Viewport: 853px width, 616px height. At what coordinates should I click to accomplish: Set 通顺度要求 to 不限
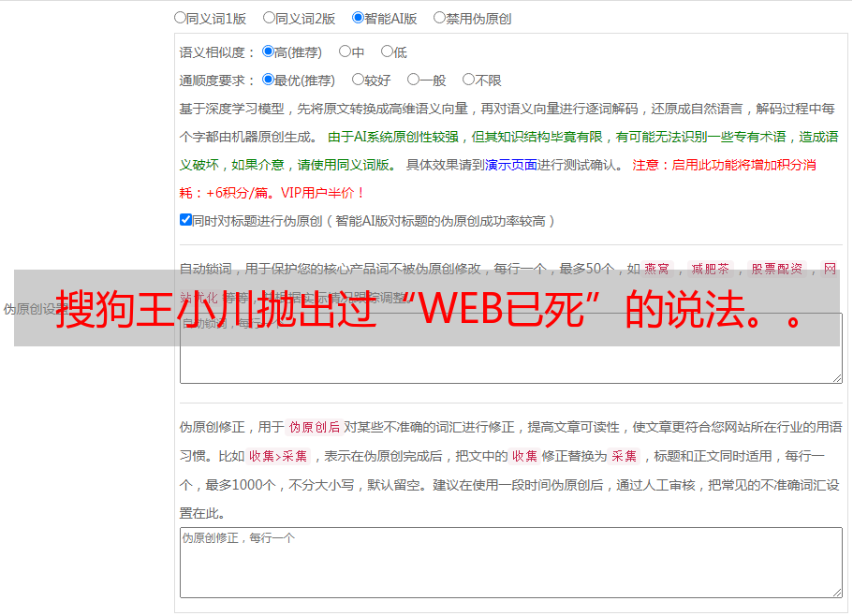[x=468, y=80]
